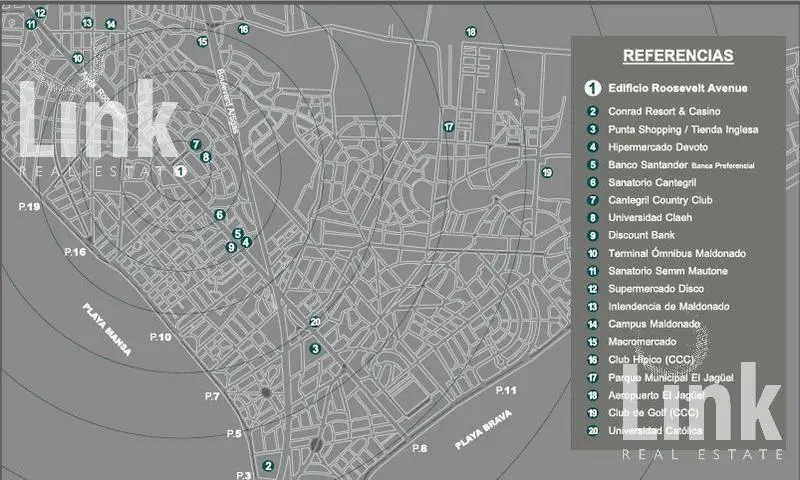800x480 pixels.
Task: Click 'Intendencia de Maldonado' legend text
Action: [x=669, y=307]
